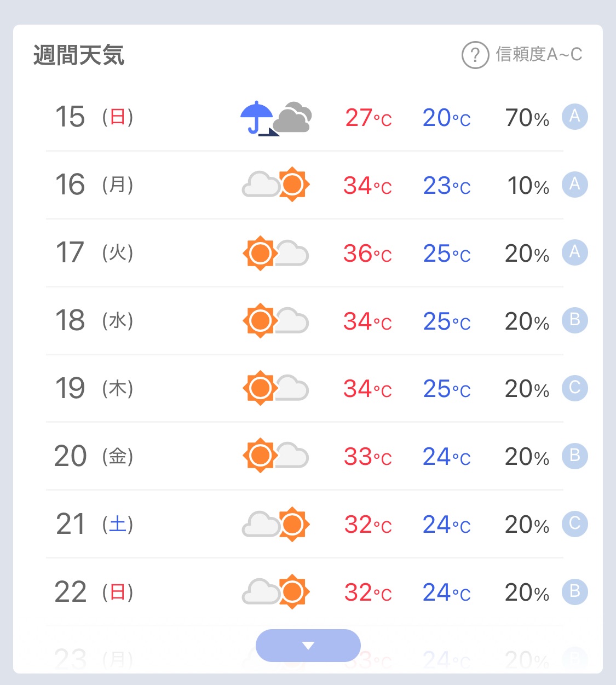Expand the weekly forecast with the down arrow button

point(308,646)
